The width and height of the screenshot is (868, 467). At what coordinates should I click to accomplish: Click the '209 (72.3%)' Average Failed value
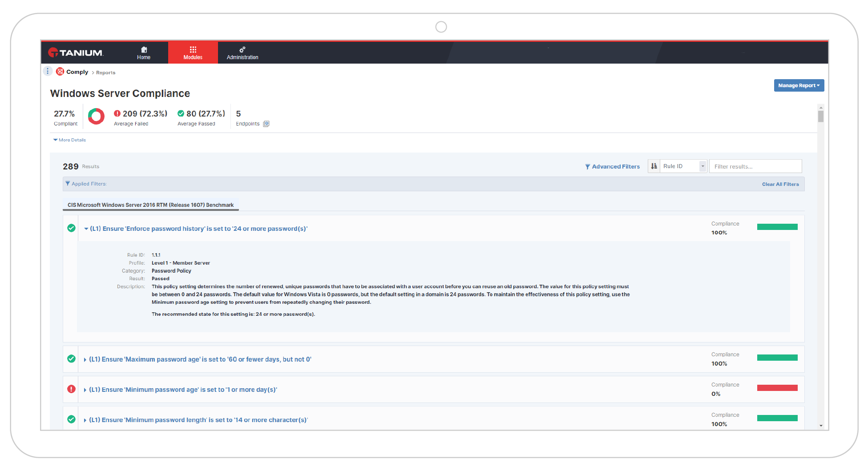145,114
